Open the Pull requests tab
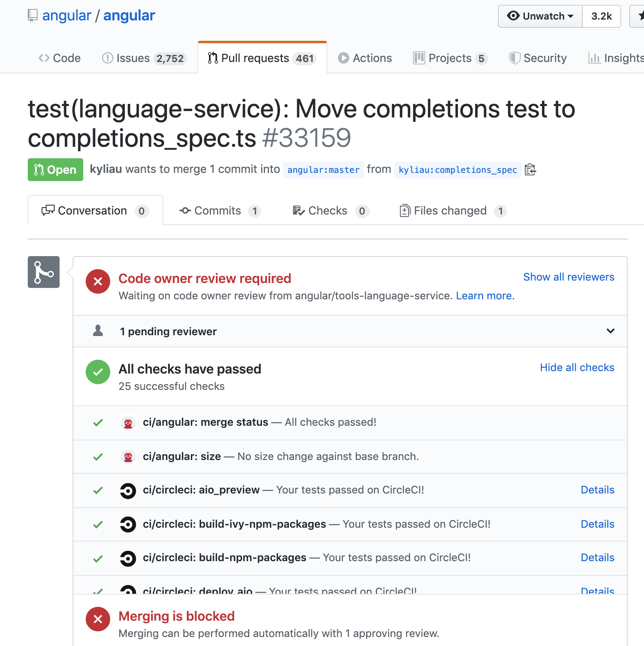Image resolution: width=644 pixels, height=646 pixels. point(262,58)
